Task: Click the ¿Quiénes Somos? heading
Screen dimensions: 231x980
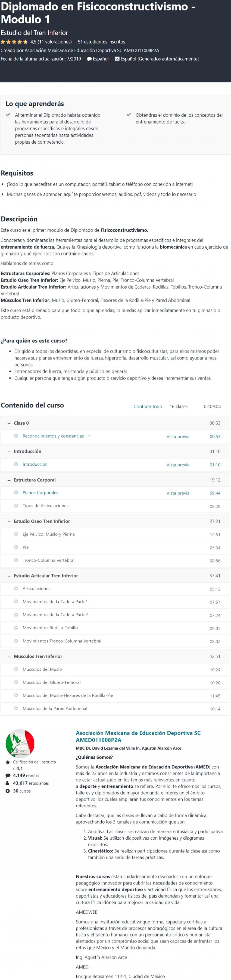Action: (94, 757)
